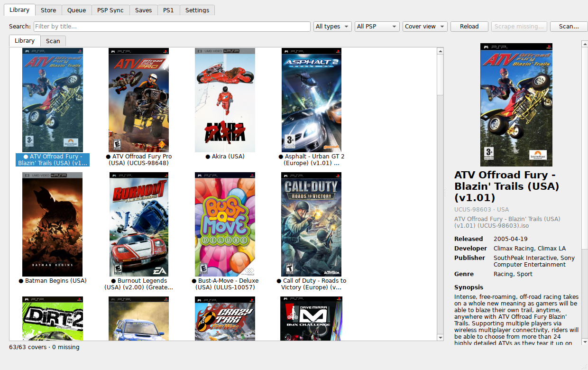Viewport: 588px width, 370px height.
Task: Select the DiRT 2 cover thumbnail
Action: [53, 318]
